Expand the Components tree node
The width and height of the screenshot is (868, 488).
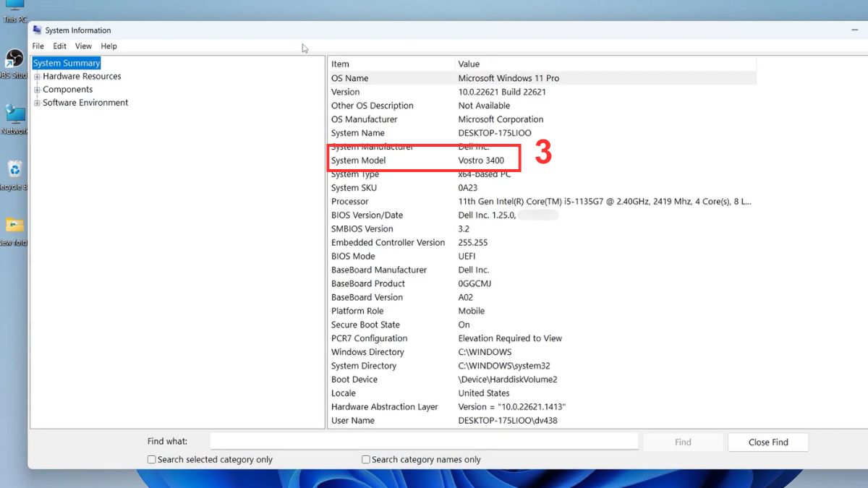[x=37, y=89]
